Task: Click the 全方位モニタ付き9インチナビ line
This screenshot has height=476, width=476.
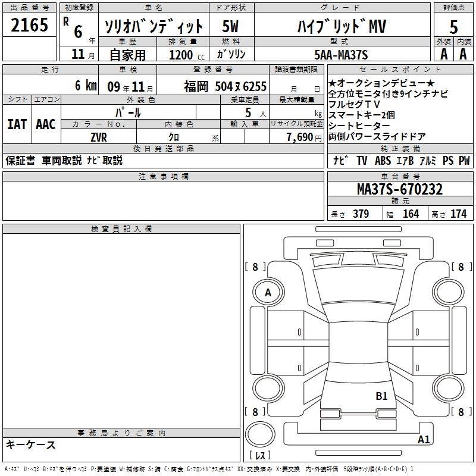Action: [388, 93]
